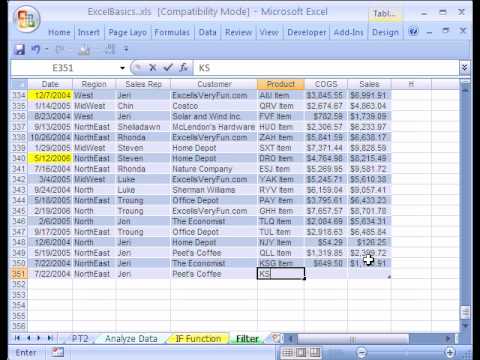Zoom in with the plus button
Image resolution: width=480 pixels, height=360 pixels.
point(450,352)
